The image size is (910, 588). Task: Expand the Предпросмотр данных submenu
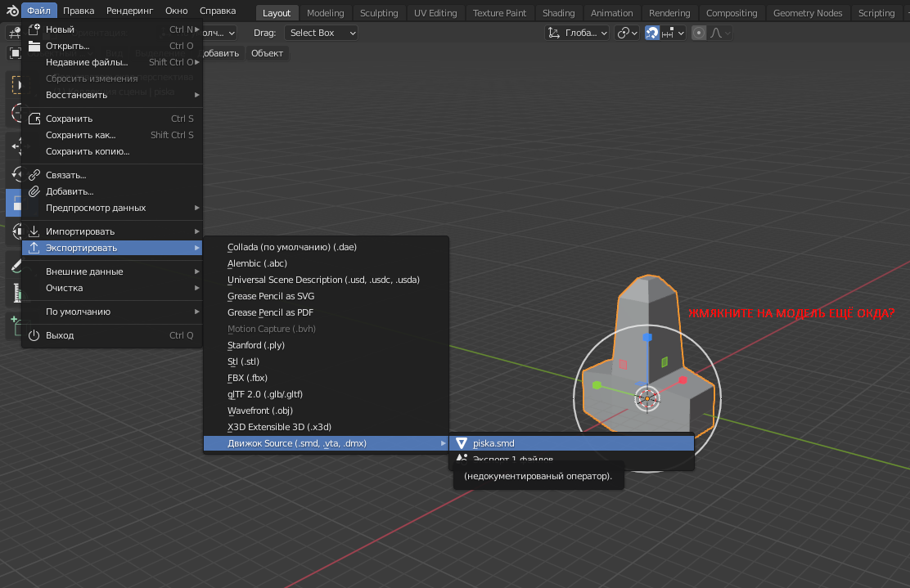(112, 208)
